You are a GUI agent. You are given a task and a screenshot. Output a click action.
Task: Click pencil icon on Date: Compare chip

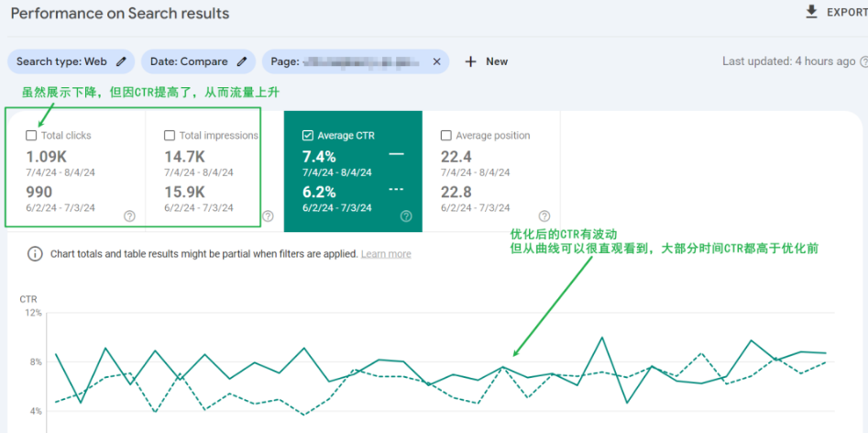(x=241, y=61)
